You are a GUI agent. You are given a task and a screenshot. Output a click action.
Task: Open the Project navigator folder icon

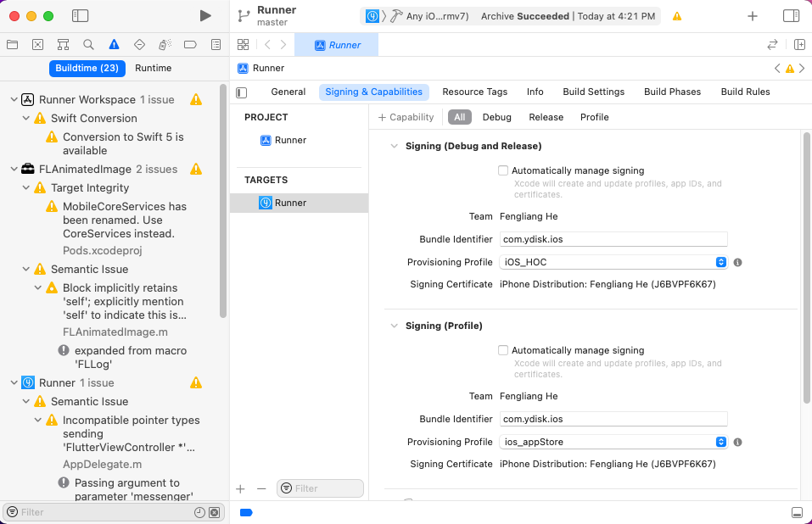tap(12, 44)
